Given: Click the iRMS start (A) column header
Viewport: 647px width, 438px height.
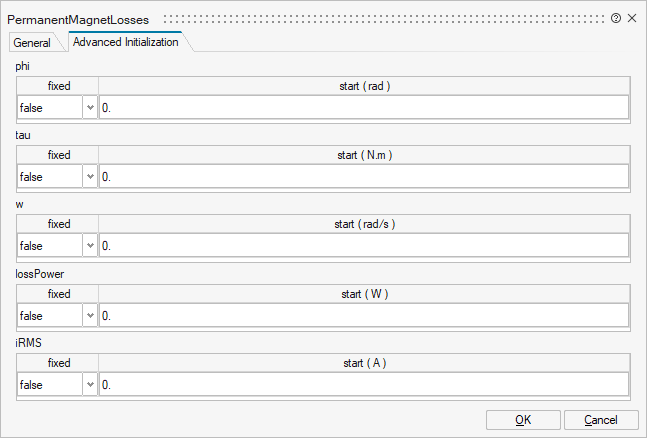Looking at the screenshot, I should 364,363.
